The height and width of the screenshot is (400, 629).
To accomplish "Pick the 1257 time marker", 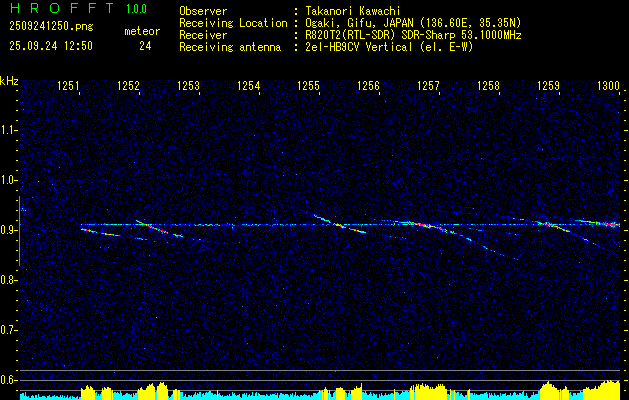I will coord(428,87).
